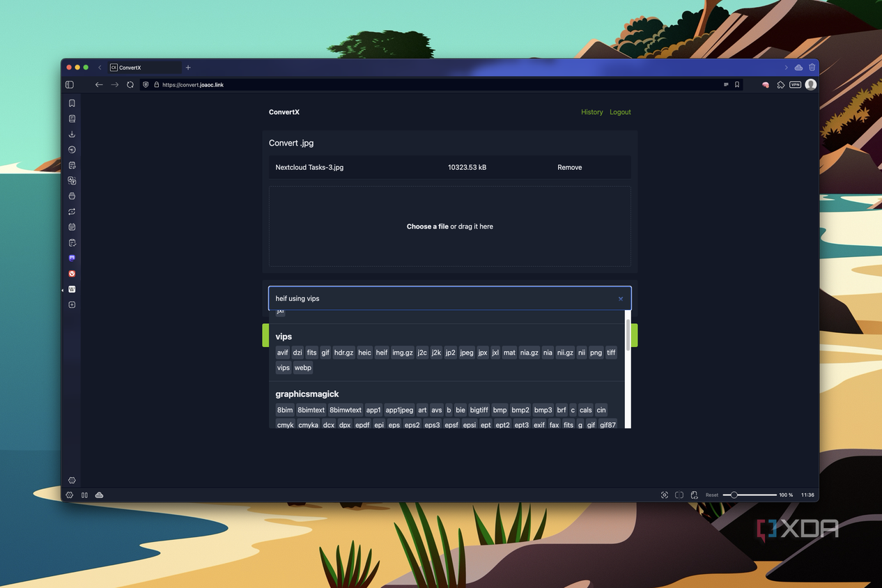This screenshot has height=588, width=882.
Task: Add a new web panel
Action: 72,304
